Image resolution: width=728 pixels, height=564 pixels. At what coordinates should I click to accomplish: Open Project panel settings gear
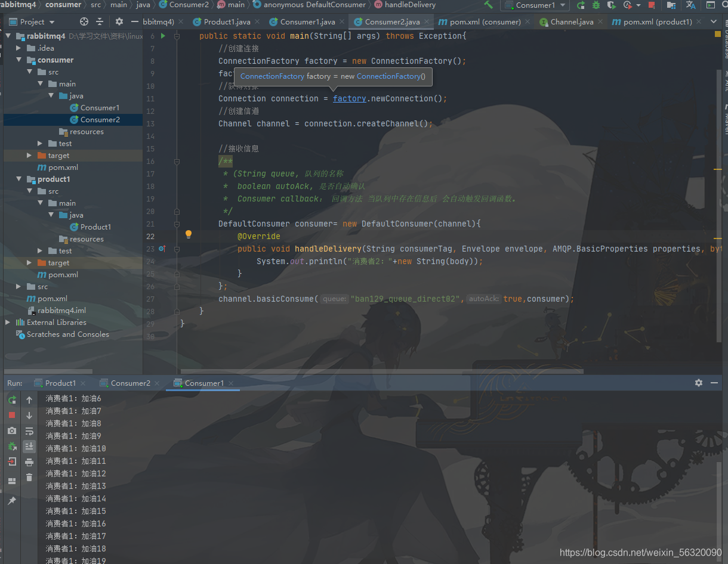click(119, 21)
